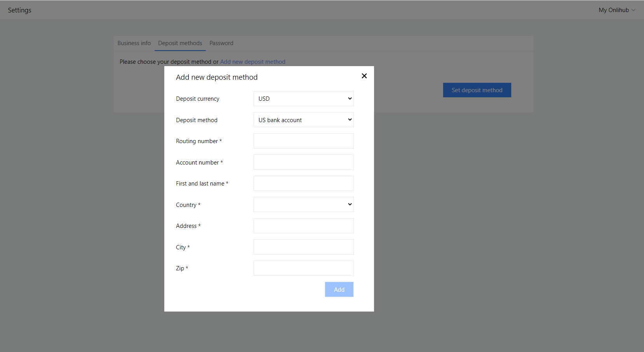This screenshot has height=352, width=644.
Task: Open the Deposit method dropdown
Action: [304, 120]
